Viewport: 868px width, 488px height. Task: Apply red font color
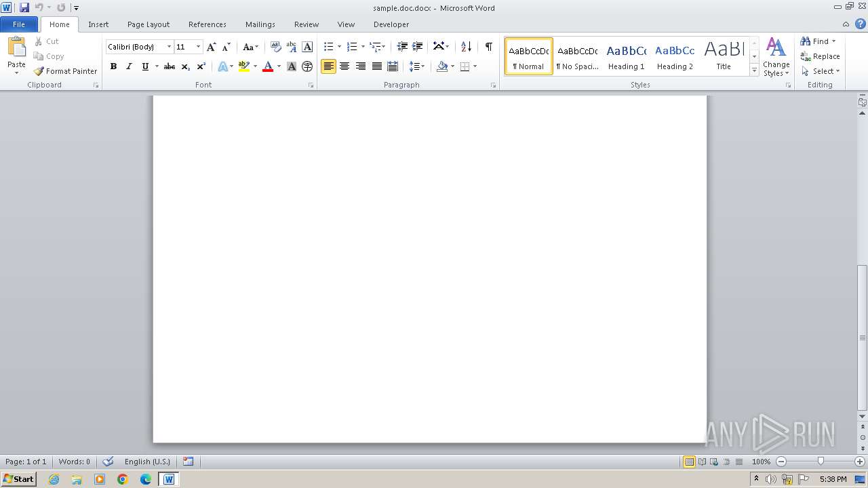pos(268,66)
